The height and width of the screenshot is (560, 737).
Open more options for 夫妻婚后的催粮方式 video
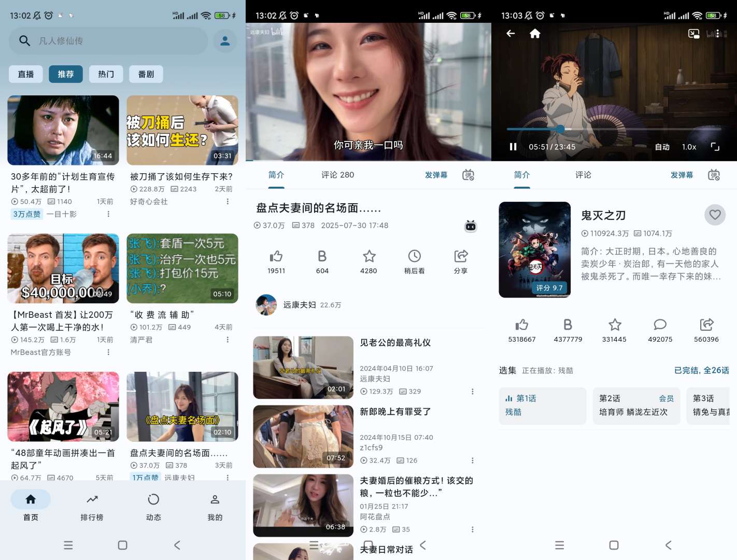coord(472,529)
